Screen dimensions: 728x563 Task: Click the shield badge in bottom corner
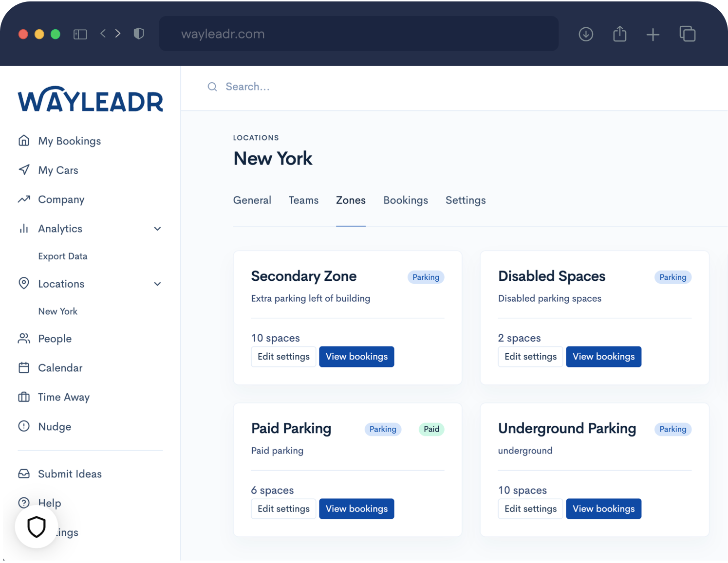pos(37,527)
